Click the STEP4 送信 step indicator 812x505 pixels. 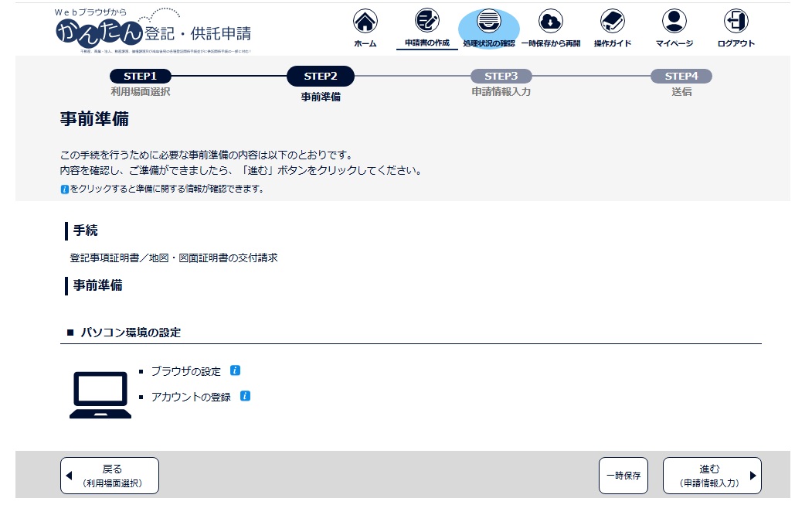tap(681, 76)
